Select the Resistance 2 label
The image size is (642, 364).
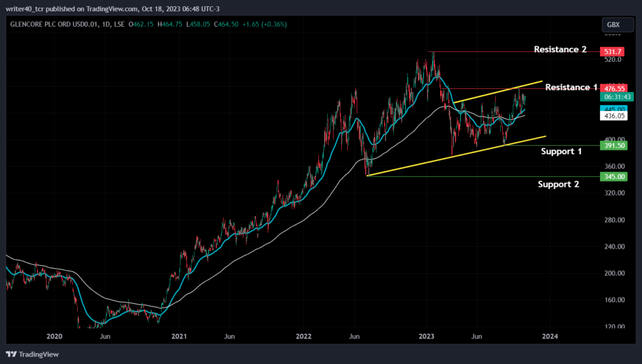click(560, 49)
